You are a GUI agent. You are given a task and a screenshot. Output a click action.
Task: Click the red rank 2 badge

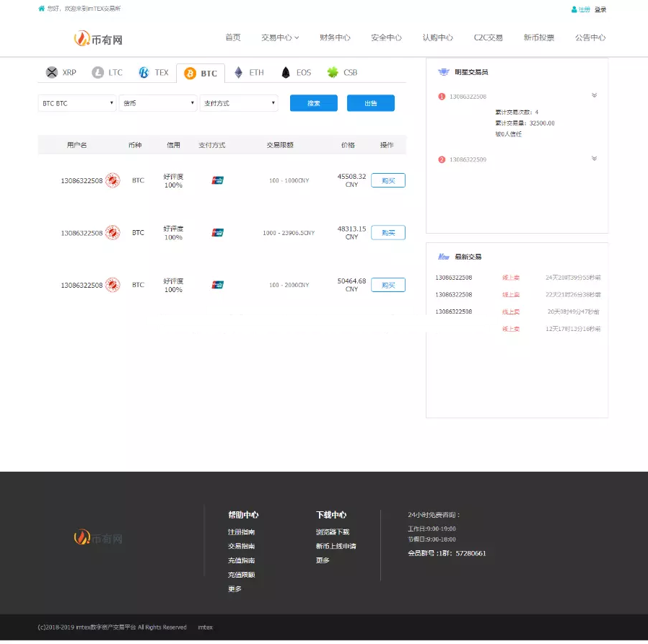tap(442, 159)
